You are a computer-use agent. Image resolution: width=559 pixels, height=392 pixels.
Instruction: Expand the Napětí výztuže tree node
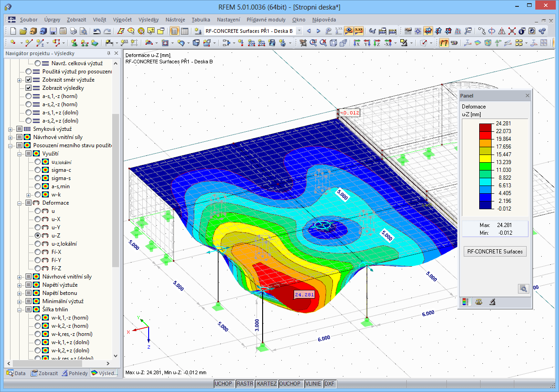(x=20, y=285)
